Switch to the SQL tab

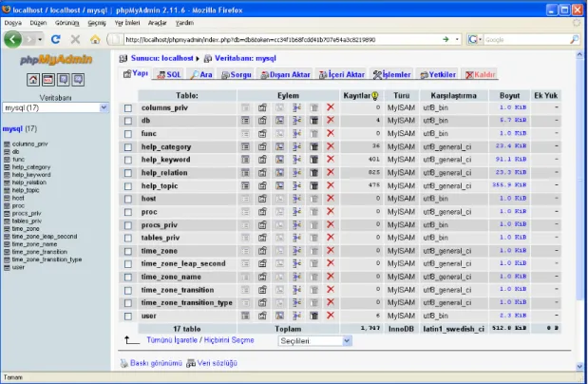[169, 74]
